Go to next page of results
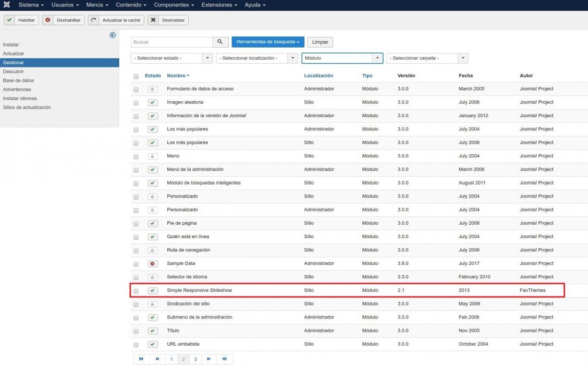 208,359
